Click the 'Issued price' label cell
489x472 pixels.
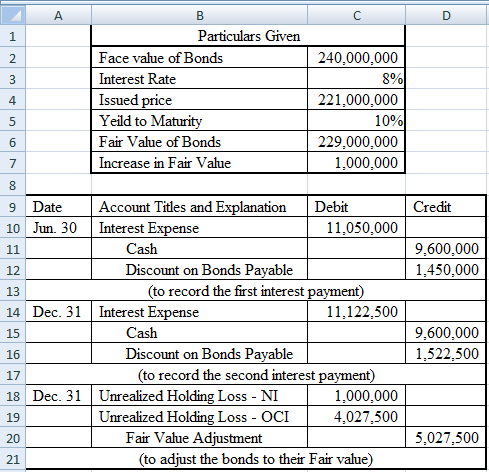pos(199,100)
